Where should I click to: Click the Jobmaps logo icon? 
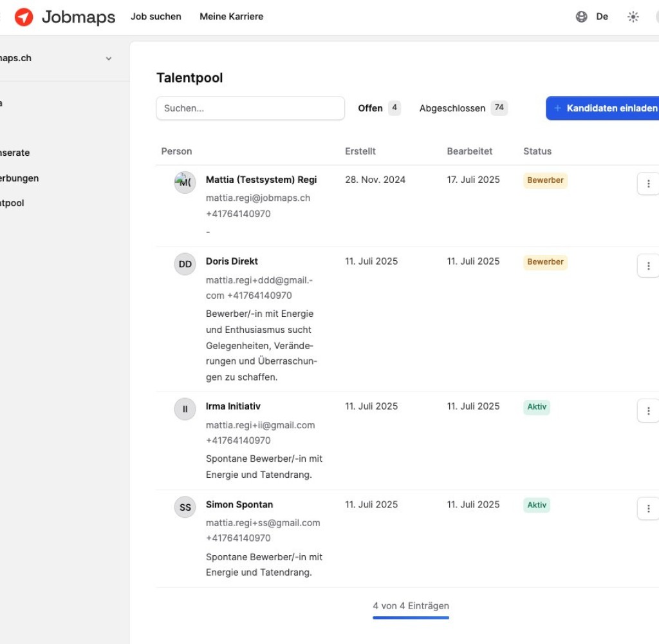click(24, 17)
